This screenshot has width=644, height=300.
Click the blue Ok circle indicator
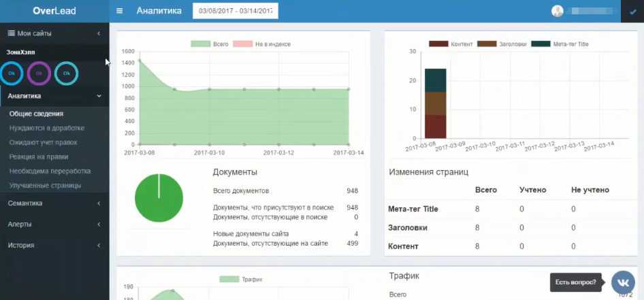click(x=12, y=73)
